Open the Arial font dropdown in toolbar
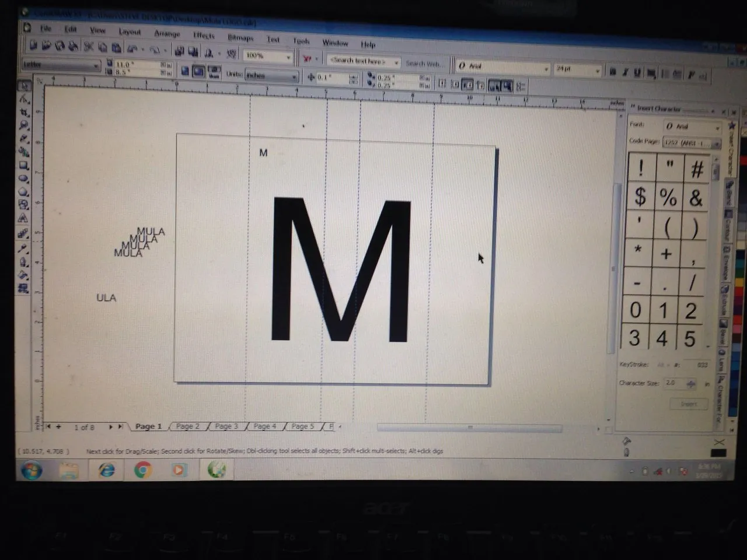 click(x=546, y=69)
